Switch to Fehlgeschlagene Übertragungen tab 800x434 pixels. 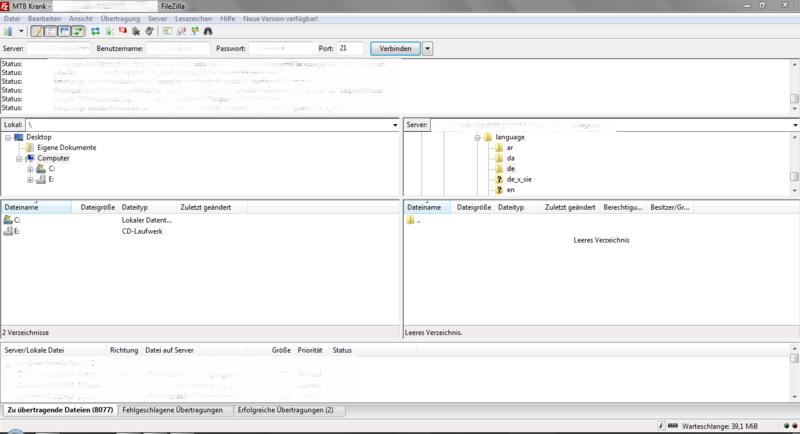(172, 410)
